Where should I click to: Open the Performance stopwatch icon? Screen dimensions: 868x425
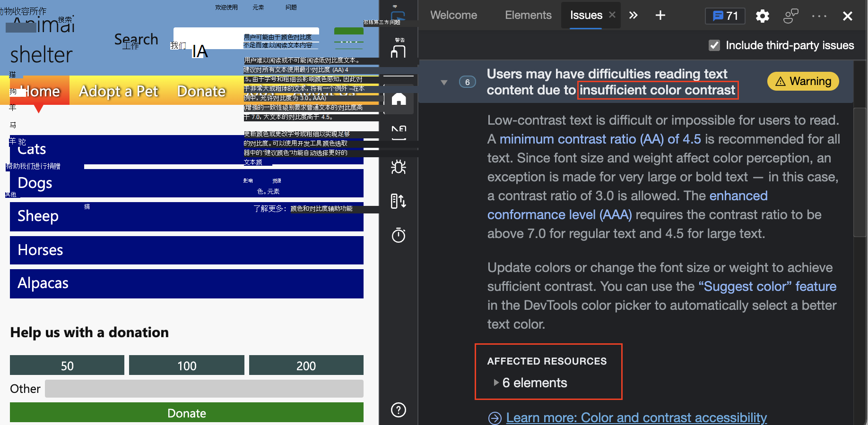click(x=399, y=235)
